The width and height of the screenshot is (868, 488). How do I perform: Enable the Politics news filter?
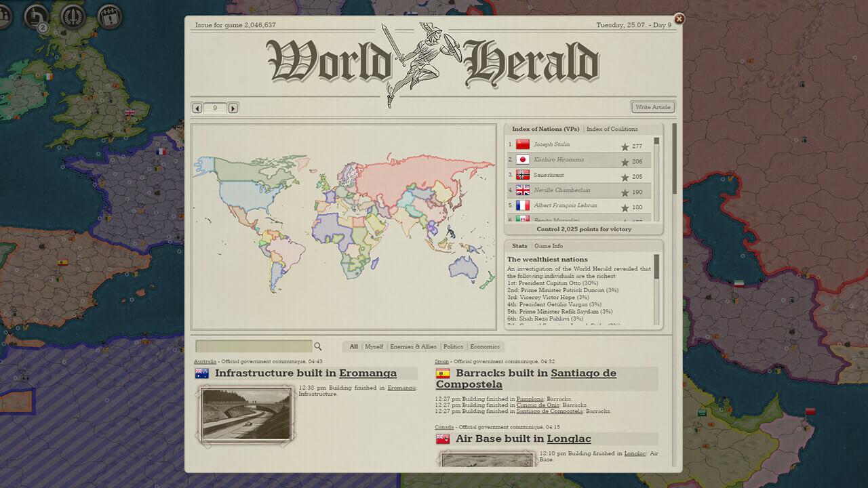click(453, 346)
